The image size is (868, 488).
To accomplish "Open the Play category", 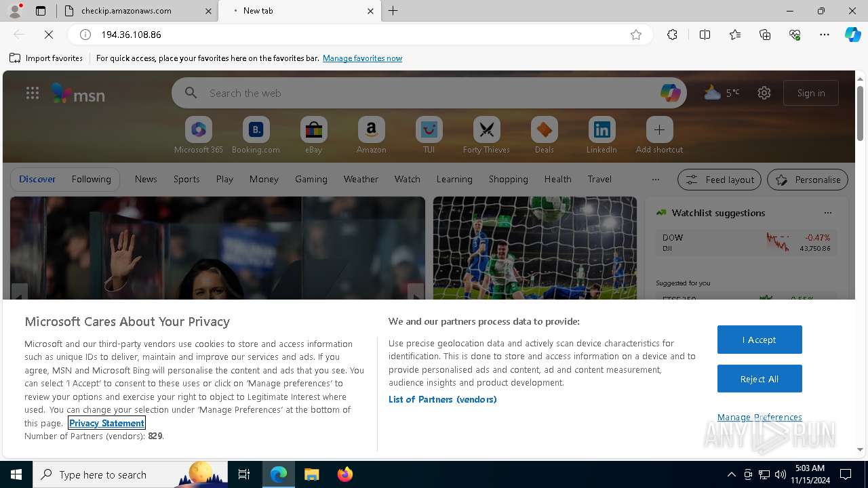I will [224, 179].
